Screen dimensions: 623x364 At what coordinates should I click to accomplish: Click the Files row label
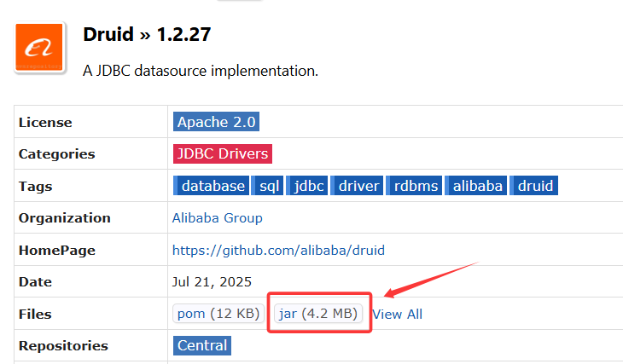pos(35,314)
